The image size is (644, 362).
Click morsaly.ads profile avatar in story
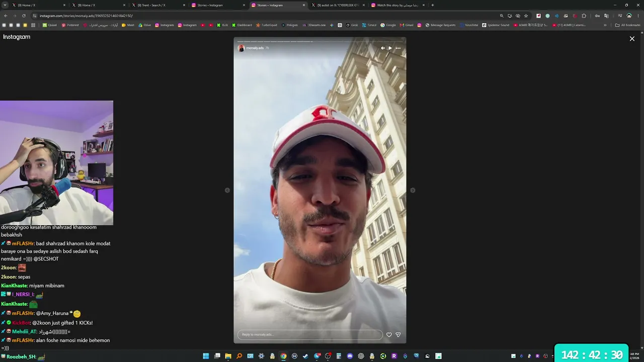tap(241, 48)
